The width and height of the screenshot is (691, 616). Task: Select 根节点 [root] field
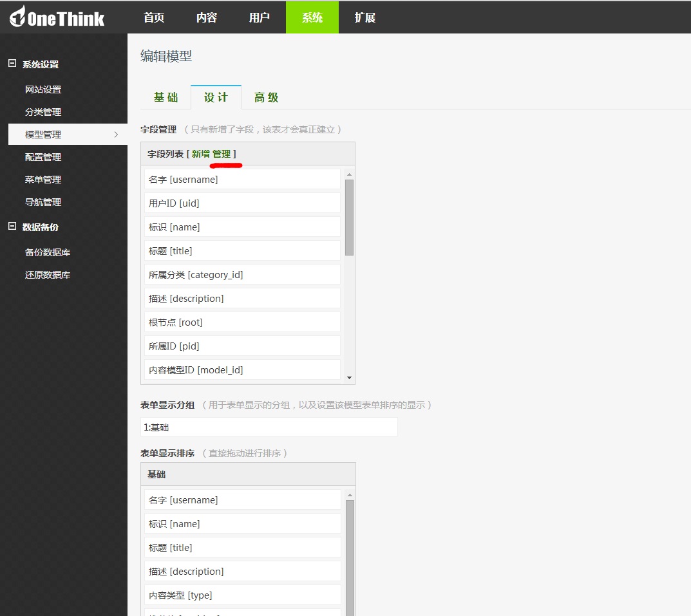coord(242,322)
